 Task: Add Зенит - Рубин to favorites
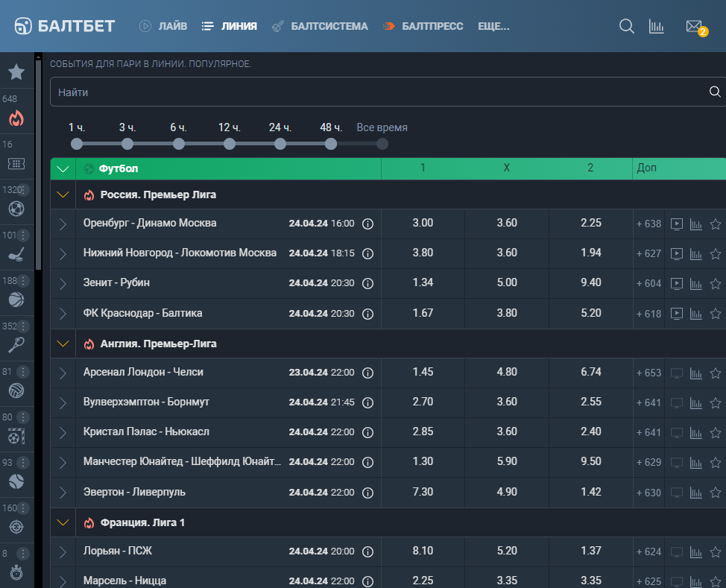(x=716, y=284)
